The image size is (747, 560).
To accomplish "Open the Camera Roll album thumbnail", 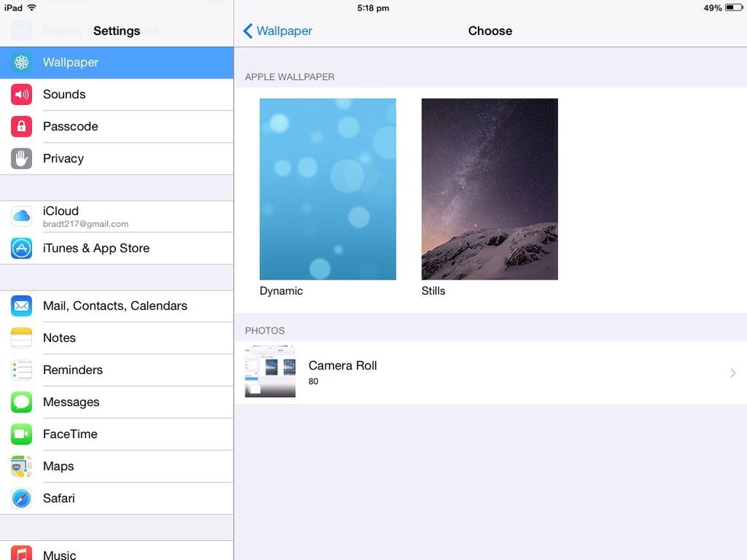I will point(270,371).
